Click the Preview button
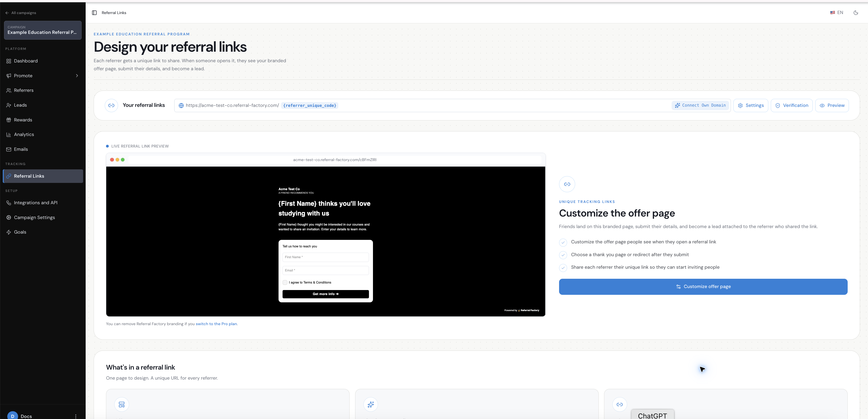 832,106
